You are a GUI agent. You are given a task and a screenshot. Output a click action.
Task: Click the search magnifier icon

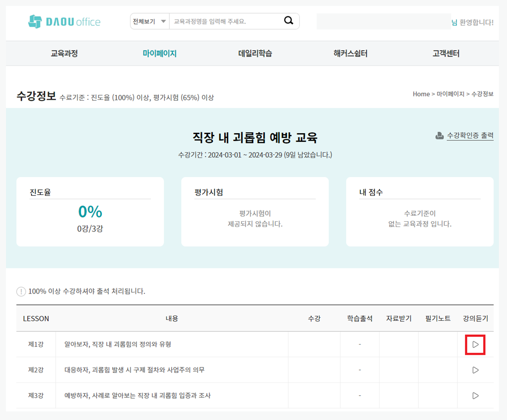click(289, 21)
